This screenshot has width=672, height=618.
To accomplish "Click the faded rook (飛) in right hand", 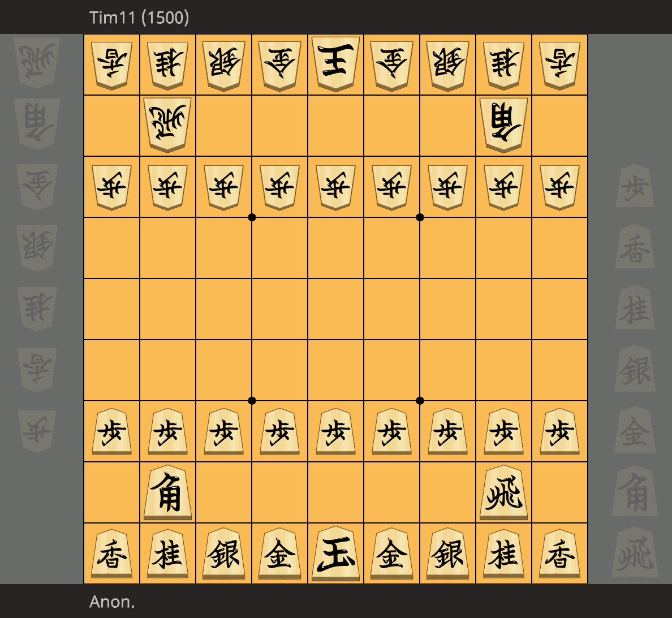I will 635,553.
